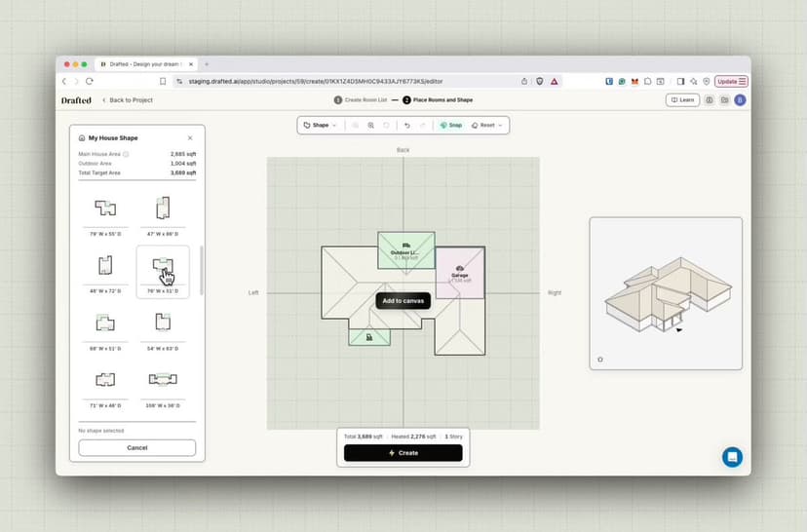Open a new browser tab

coord(207,64)
